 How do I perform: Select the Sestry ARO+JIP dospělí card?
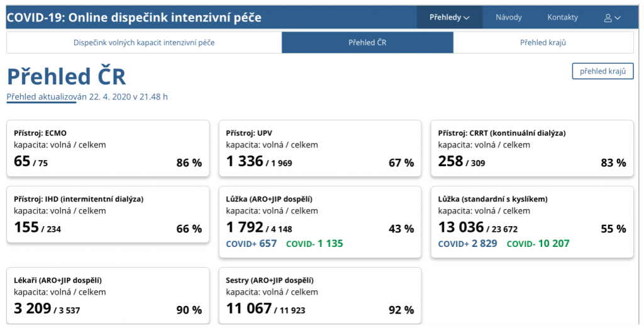point(319,296)
